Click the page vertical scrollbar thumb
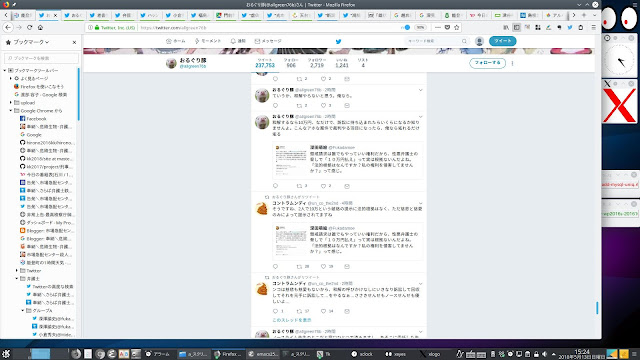This screenshot has height=360, width=640. tap(597, 308)
